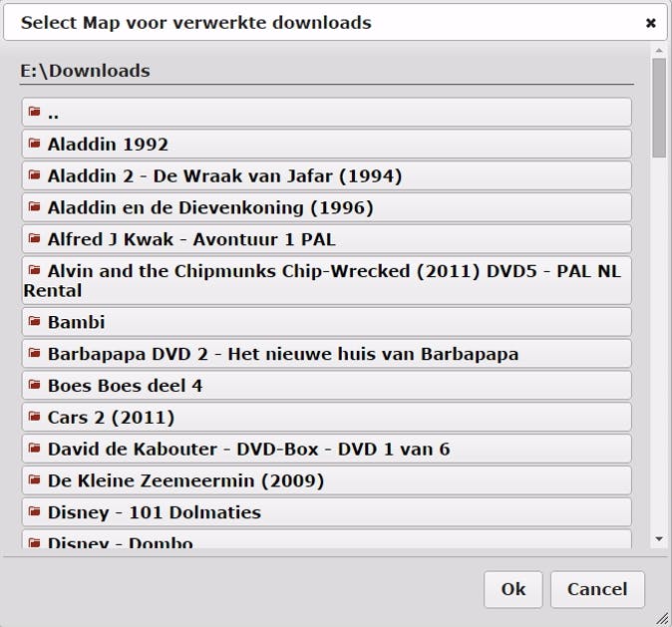Screen dimensions: 672x627
Task: Click folder icon of De Kleine Zeemeermin
Action: click(x=34, y=479)
